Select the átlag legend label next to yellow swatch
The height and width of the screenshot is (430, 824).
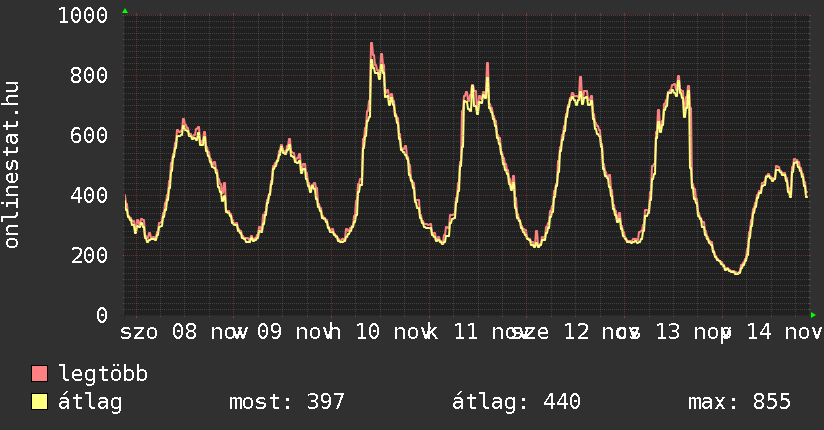[x=91, y=402]
